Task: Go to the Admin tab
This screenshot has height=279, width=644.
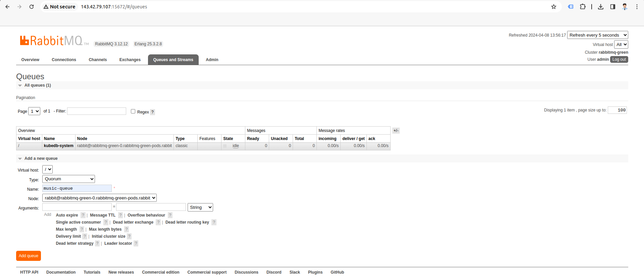Action: [x=212, y=60]
